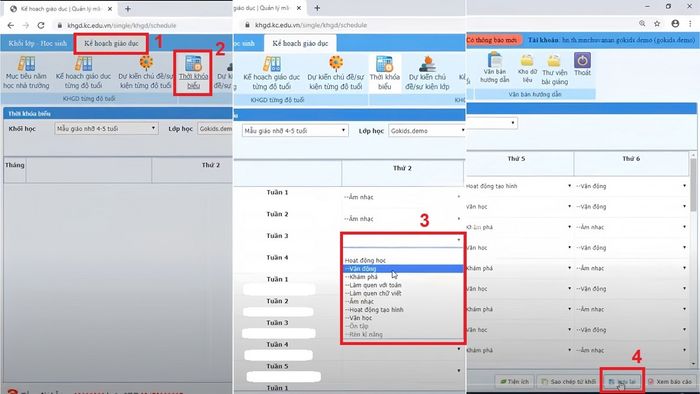Image resolution: width=700 pixels, height=394 pixels.
Task: Go back in left browser window
Action: click(11, 25)
